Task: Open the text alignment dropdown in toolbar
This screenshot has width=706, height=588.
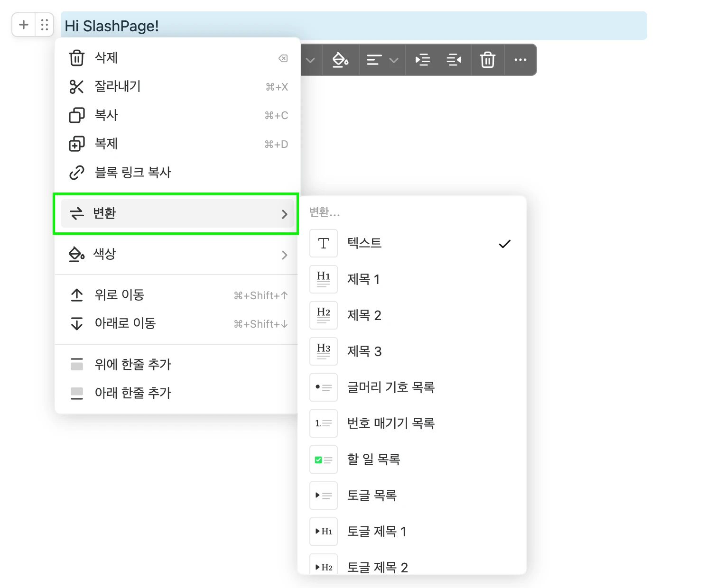Action: pyautogui.click(x=382, y=60)
